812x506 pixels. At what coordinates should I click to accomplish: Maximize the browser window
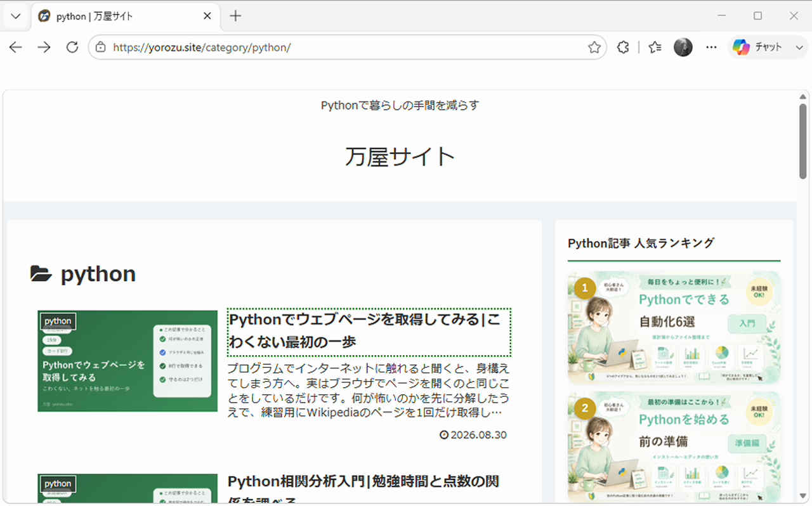[758, 16]
